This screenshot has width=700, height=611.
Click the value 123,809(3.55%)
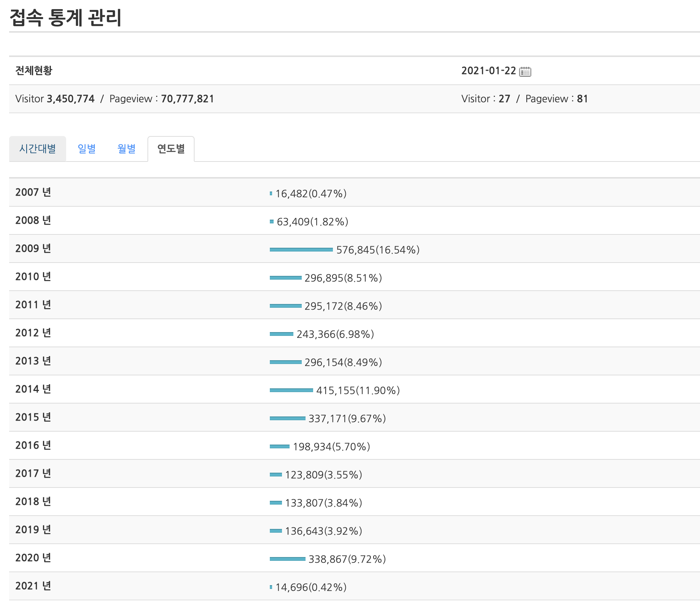pyautogui.click(x=323, y=475)
